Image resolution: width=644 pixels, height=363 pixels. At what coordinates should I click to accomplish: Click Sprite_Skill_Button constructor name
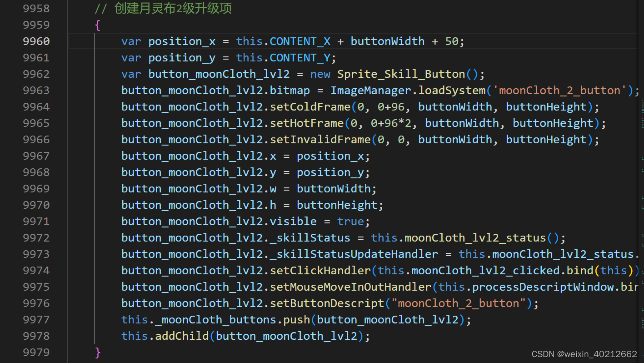[x=401, y=74]
